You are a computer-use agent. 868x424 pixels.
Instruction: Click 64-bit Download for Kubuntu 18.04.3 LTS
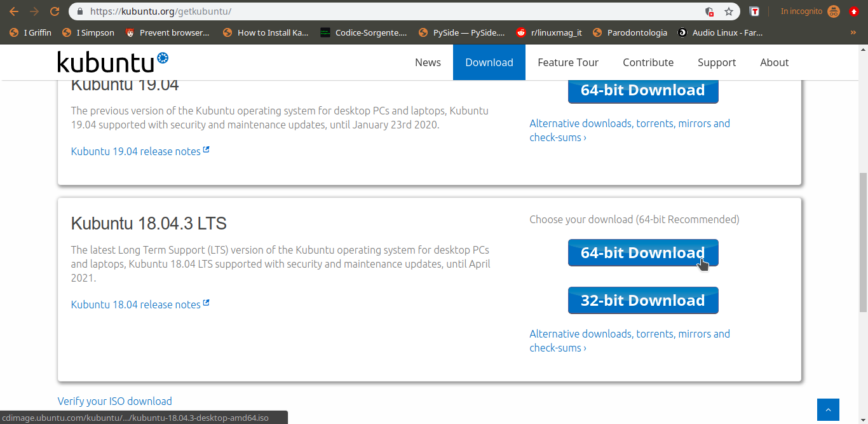tap(643, 253)
